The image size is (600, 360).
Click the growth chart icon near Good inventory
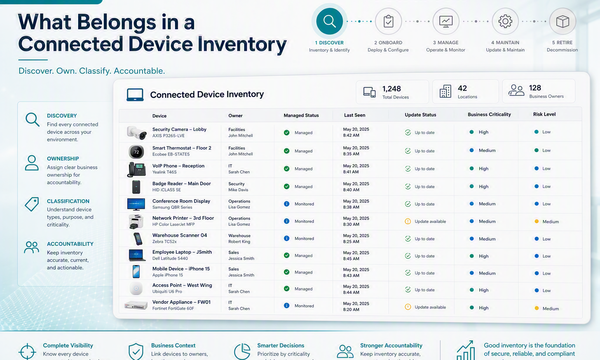point(466,350)
